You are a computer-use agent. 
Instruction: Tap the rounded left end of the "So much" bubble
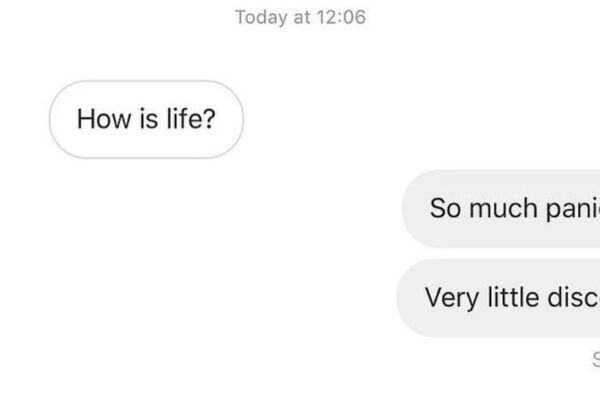tap(415, 209)
